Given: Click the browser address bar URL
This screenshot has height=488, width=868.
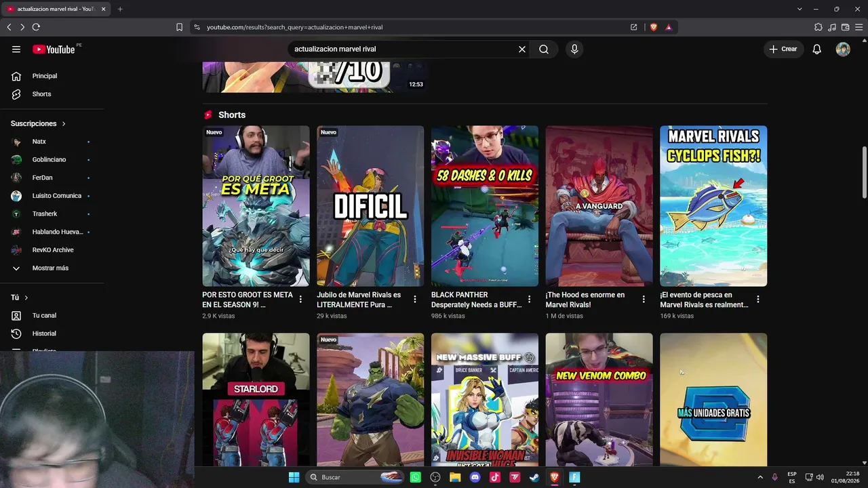Looking at the screenshot, I should (295, 27).
